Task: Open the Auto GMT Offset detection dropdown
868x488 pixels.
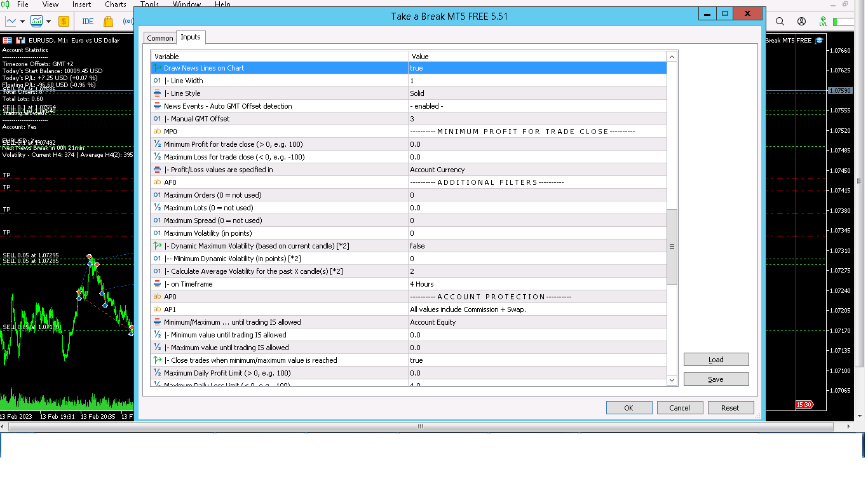Action: point(538,106)
